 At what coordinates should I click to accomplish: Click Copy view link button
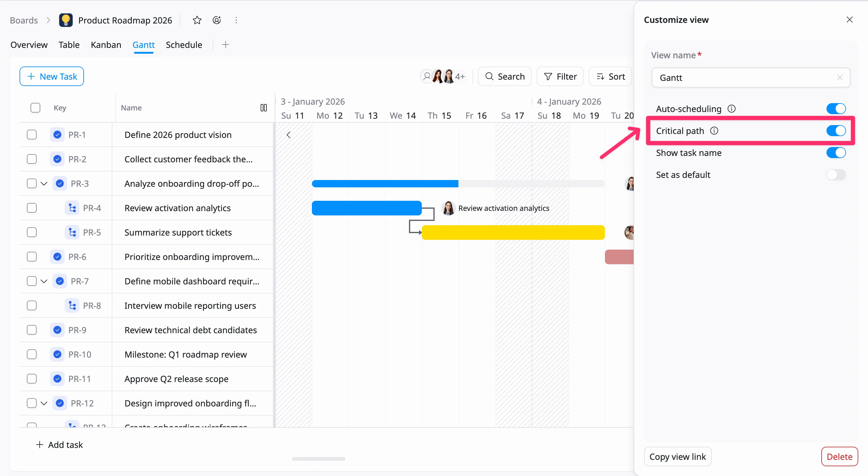pos(678,457)
